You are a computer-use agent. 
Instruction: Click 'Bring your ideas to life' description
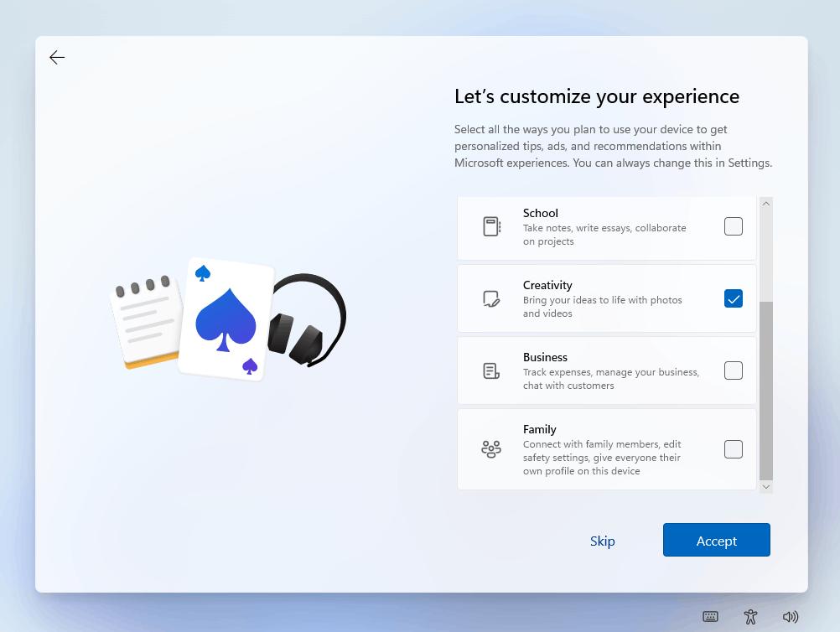[x=602, y=307]
